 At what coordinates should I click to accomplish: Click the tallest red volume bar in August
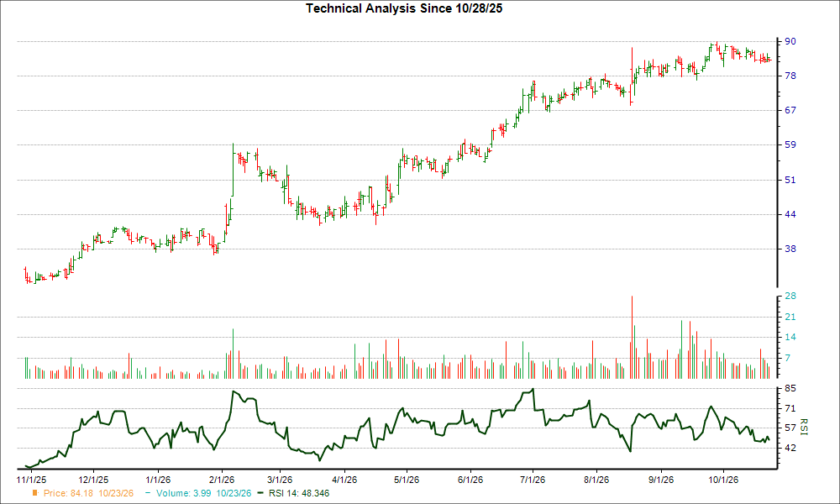coord(633,337)
